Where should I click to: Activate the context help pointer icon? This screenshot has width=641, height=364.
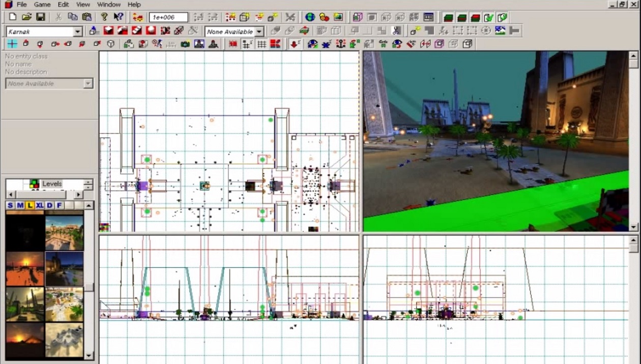pyautogui.click(x=119, y=17)
